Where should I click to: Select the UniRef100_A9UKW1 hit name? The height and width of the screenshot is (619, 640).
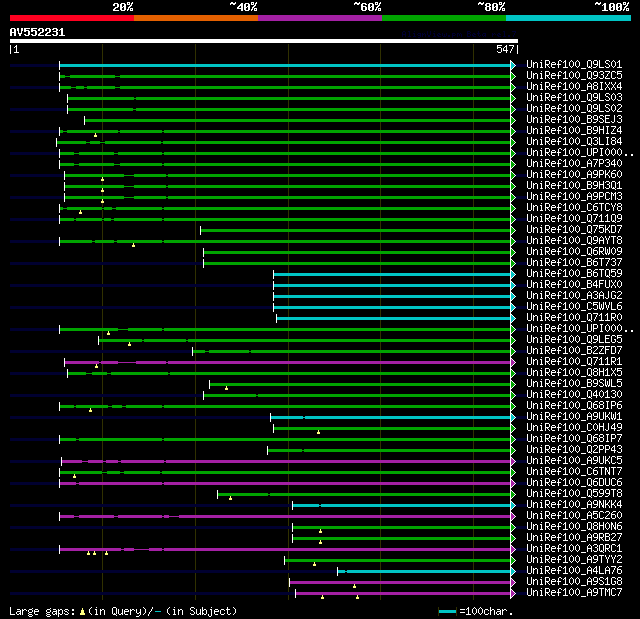pos(574,417)
